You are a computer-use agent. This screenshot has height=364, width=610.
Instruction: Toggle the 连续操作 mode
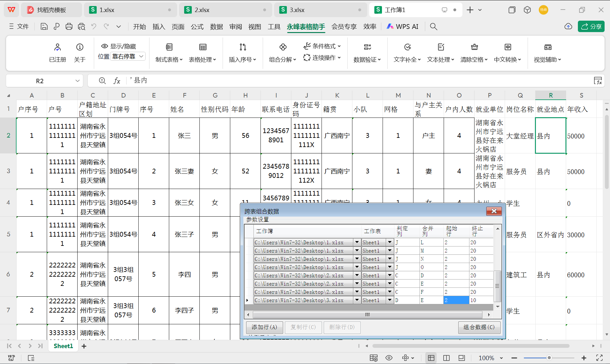pos(322,58)
